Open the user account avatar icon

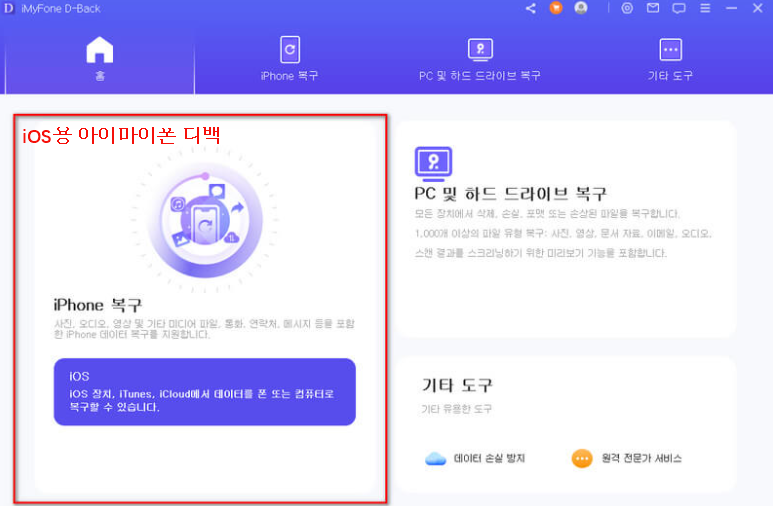tap(581, 8)
